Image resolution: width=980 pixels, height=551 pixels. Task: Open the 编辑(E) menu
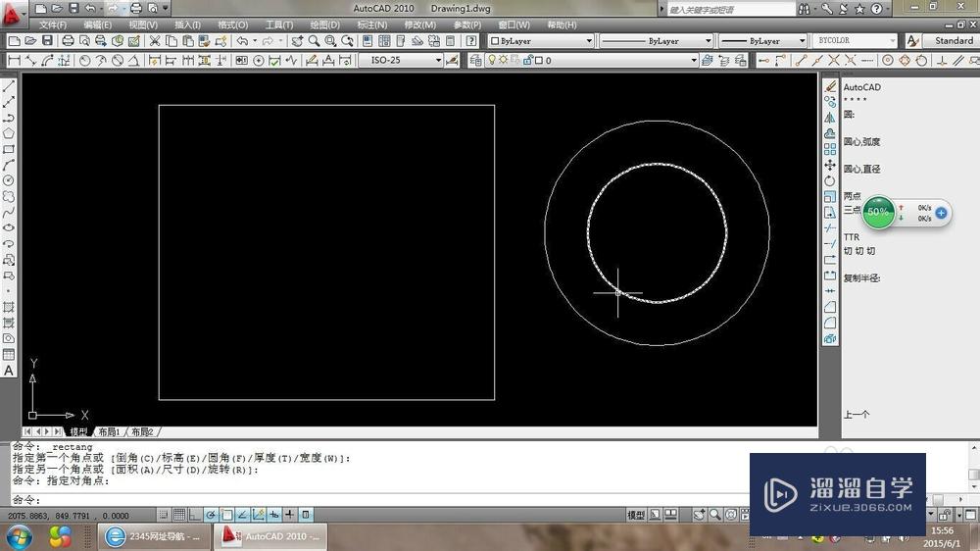97,25
